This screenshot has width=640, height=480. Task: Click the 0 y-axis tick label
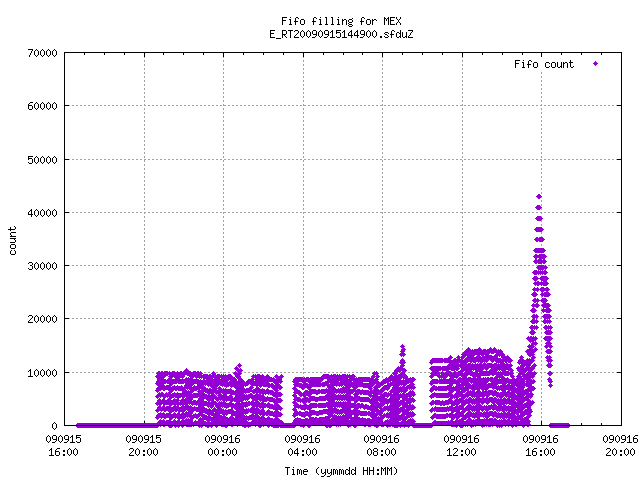pos(54,426)
